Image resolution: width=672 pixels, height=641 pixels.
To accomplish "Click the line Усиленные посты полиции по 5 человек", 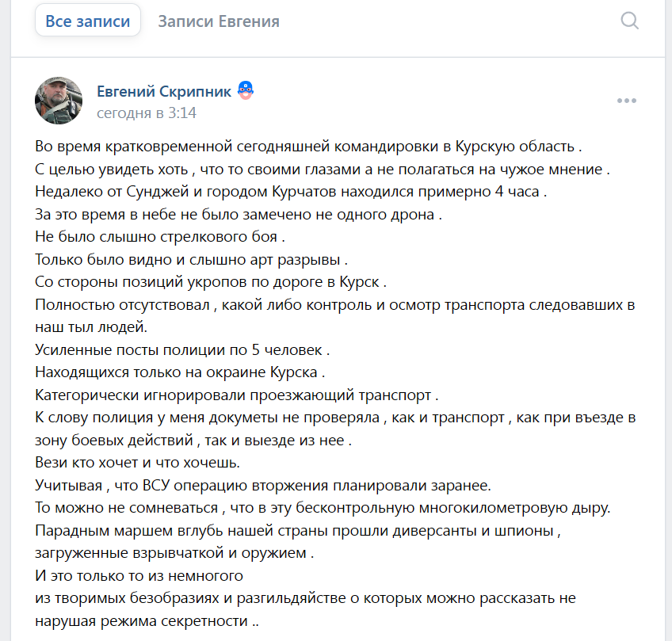I will (x=182, y=350).
